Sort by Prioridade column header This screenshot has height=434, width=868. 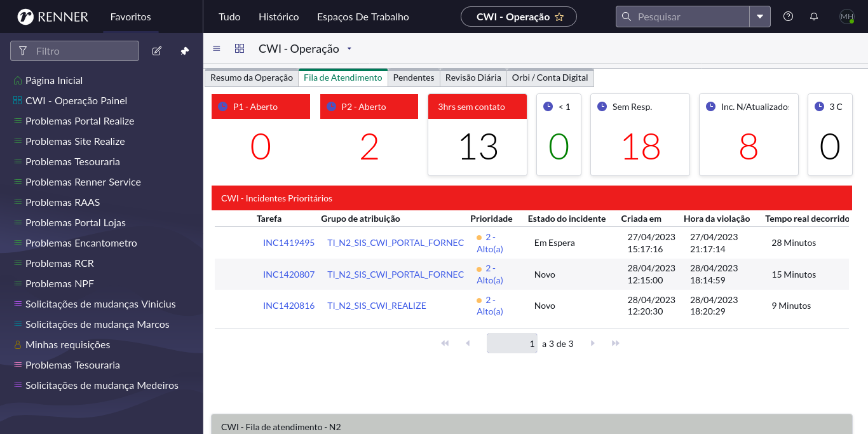point(491,219)
